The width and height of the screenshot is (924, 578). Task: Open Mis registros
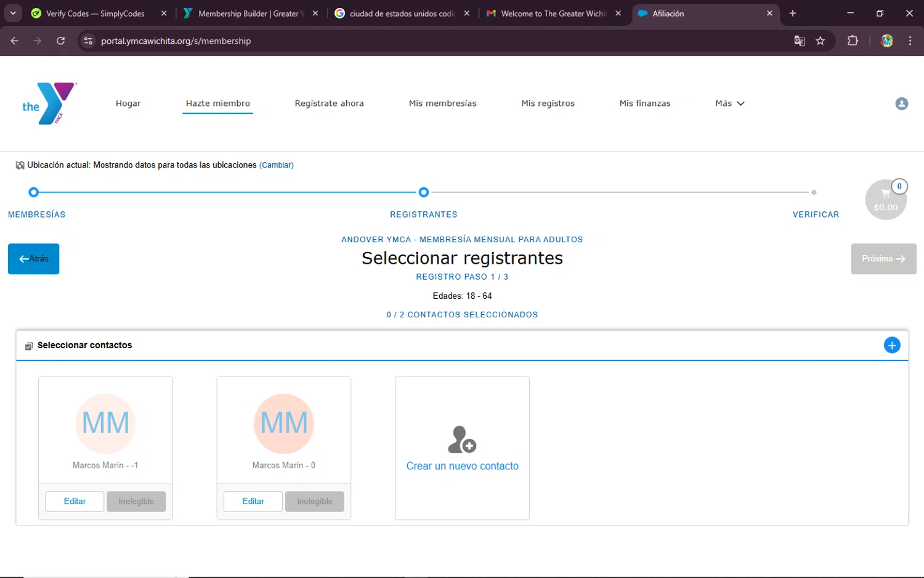pos(548,104)
